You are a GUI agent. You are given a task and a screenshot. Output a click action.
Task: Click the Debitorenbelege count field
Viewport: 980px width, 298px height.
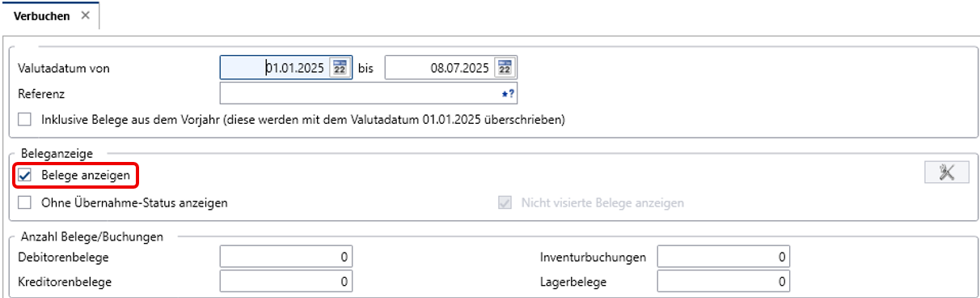(x=286, y=258)
